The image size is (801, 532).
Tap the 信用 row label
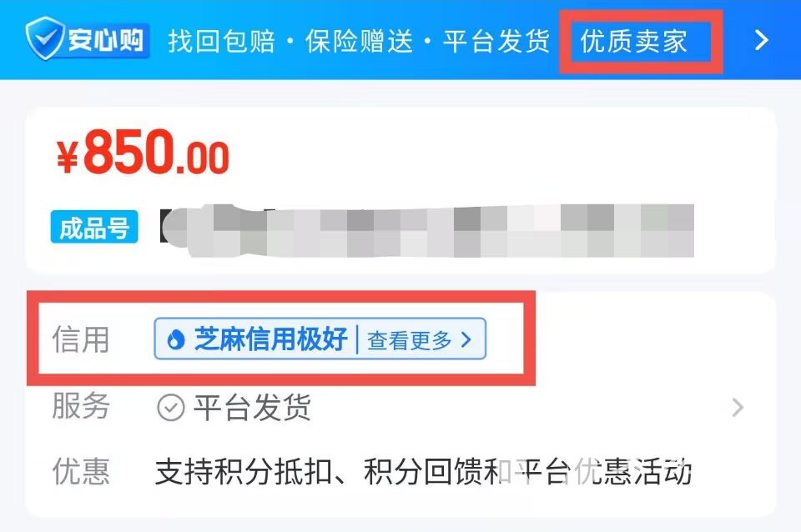tap(81, 339)
